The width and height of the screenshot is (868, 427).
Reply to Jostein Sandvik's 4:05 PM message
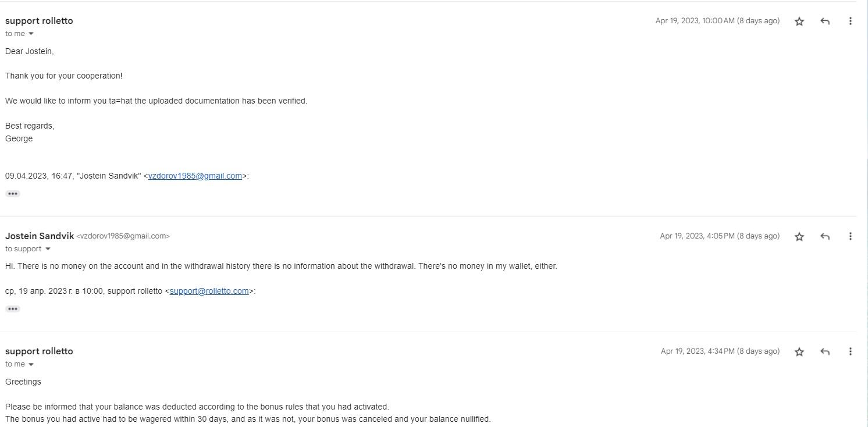(x=825, y=237)
